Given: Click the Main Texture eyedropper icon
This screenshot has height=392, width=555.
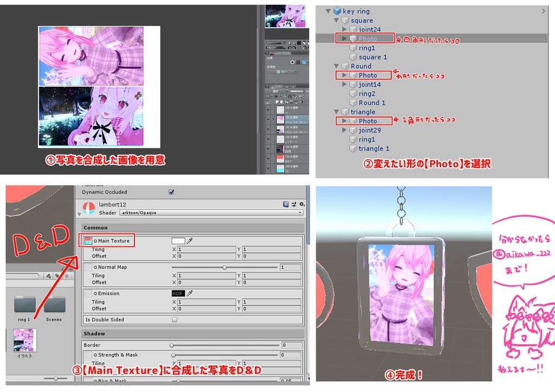Looking at the screenshot, I should point(190,241).
